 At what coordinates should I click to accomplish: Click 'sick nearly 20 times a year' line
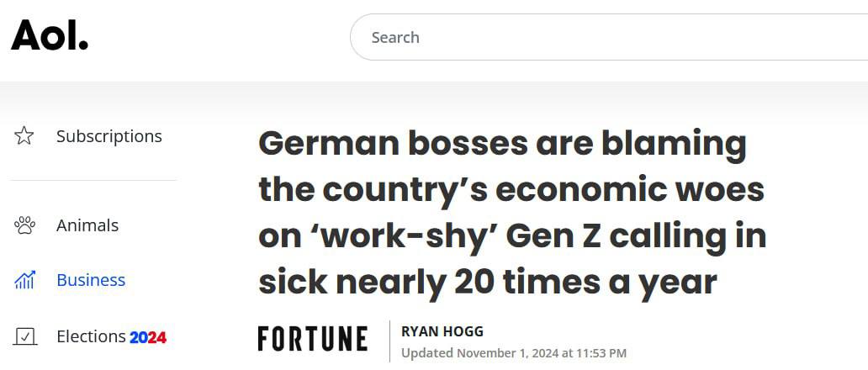pyautogui.click(x=487, y=283)
